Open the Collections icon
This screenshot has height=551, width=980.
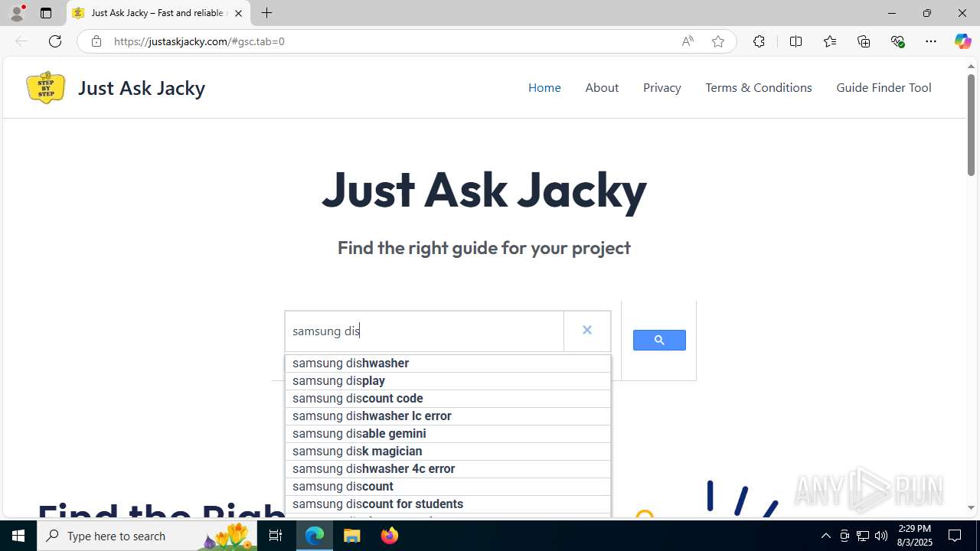(x=864, y=41)
